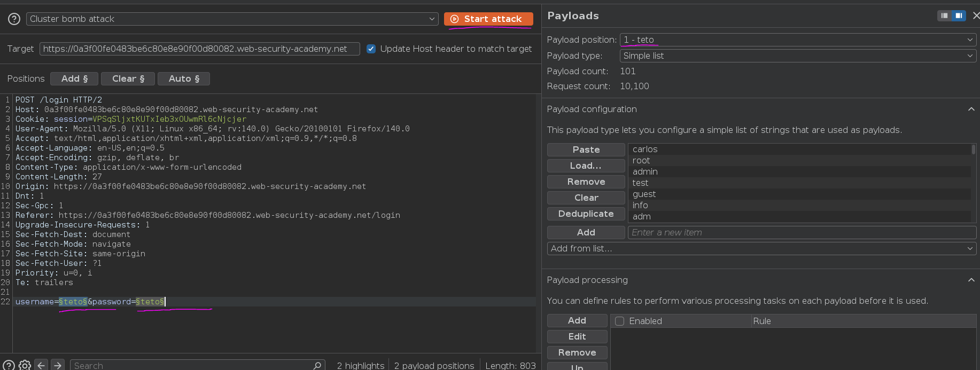Screen dimensions: 980x370
Task: Click the 'Length: 803' status text
Action: pyautogui.click(x=510, y=366)
